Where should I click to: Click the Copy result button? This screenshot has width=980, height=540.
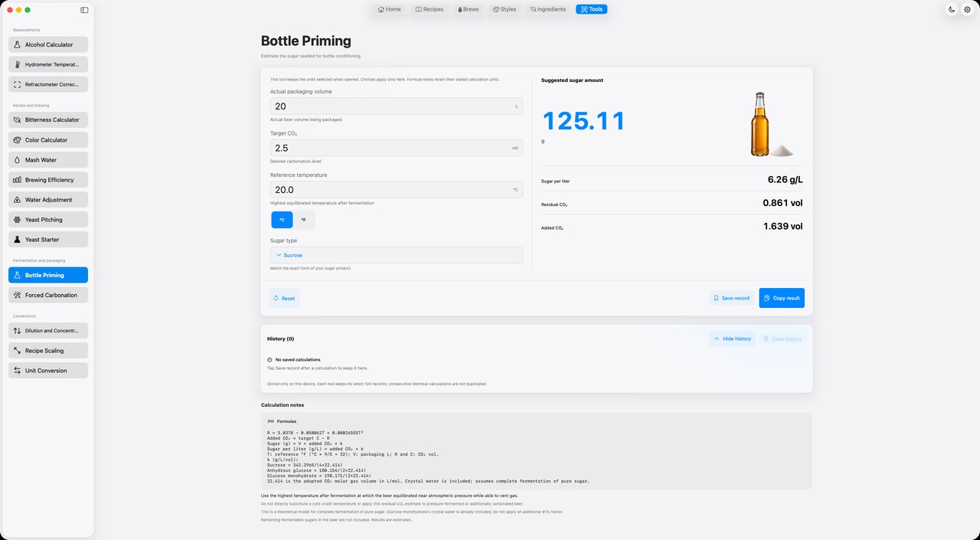pos(782,298)
